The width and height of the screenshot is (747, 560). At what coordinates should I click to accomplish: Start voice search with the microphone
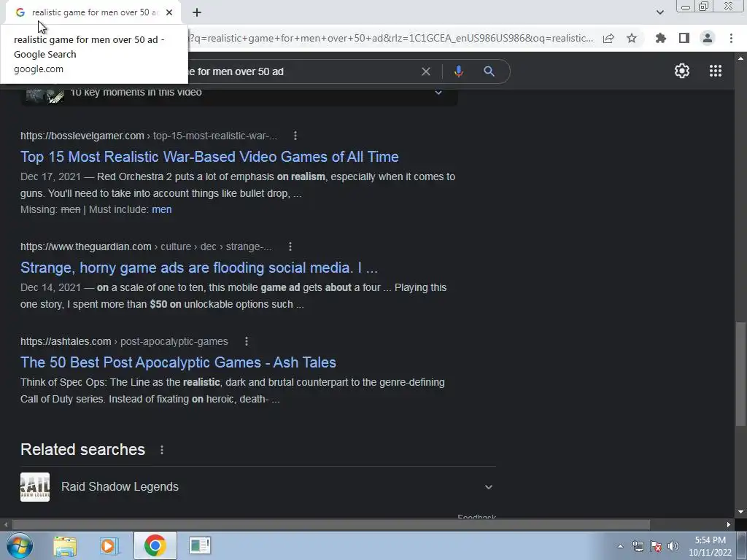[x=458, y=71]
